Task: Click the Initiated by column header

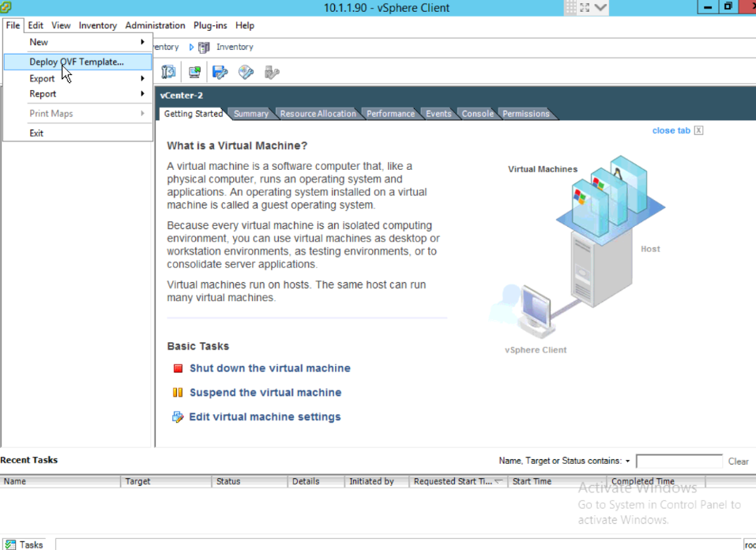Action: coord(377,481)
